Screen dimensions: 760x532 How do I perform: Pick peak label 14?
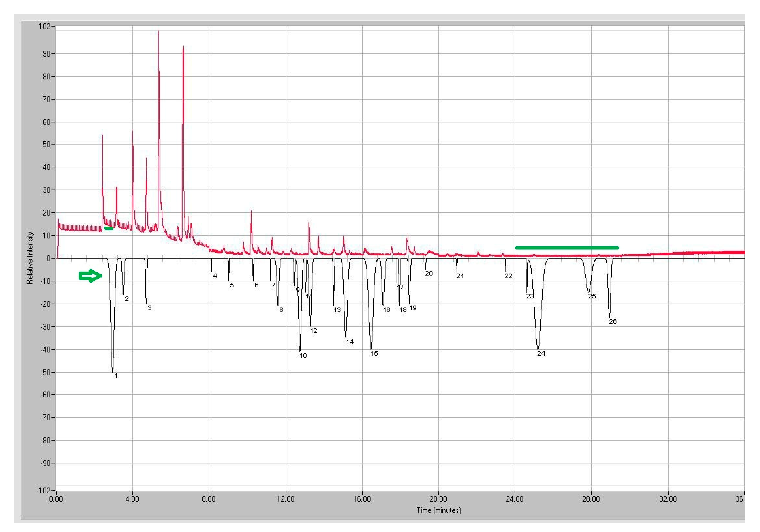350,341
